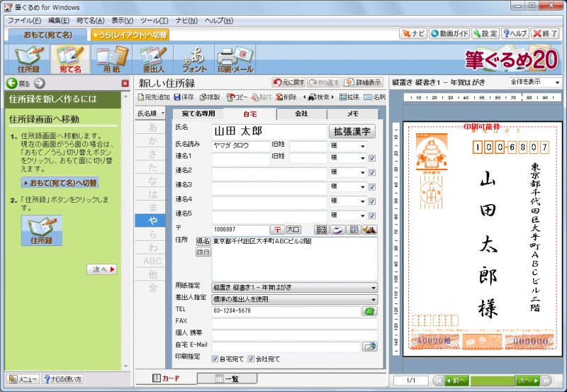The width and height of the screenshot is (567, 392).
Task: Click コピー copy in address toolbar
Action: 237,97
